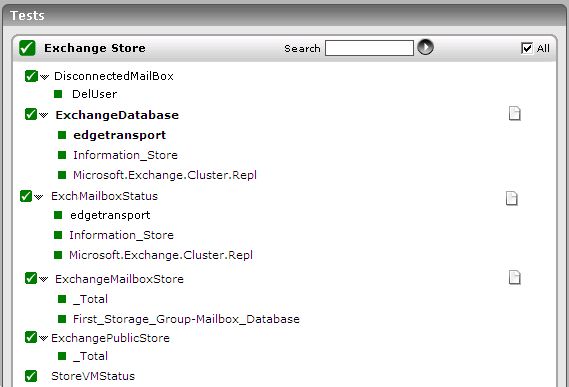Open the ExchMailboxStatus details page icon

(512, 198)
